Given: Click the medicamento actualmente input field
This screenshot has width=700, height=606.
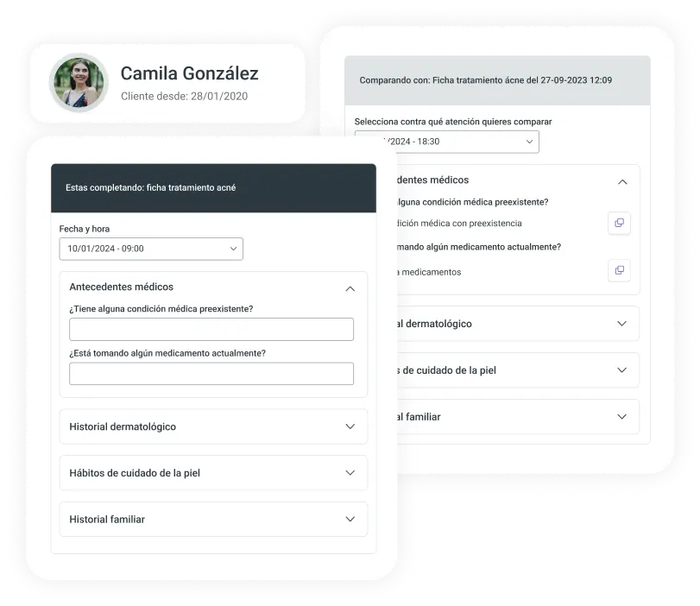Looking at the screenshot, I should pyautogui.click(x=211, y=373).
